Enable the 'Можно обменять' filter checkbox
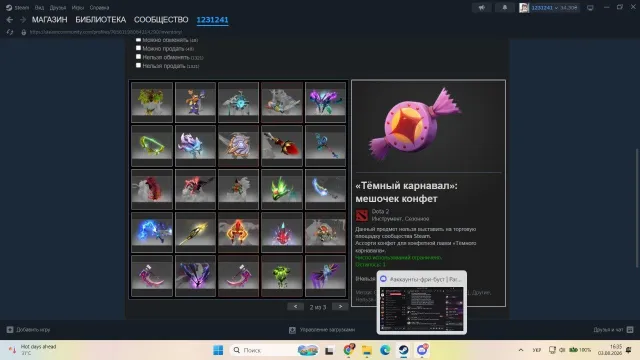The height and width of the screenshot is (360, 640). click(138, 40)
